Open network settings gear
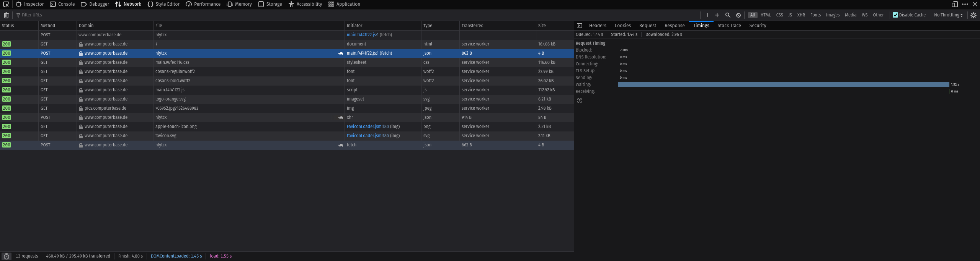This screenshot has width=980, height=261. 973,15
